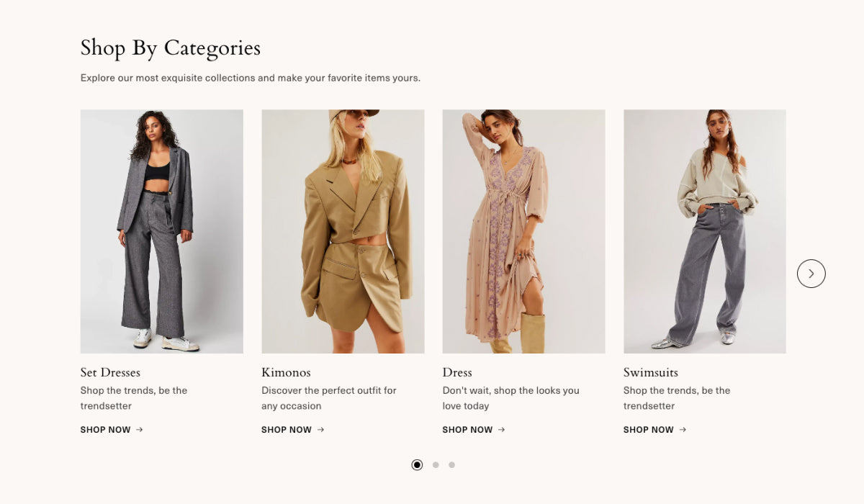Click arrow icon beside Set Dresses Shop Now
Viewport: 864px width, 504px height.
point(140,430)
